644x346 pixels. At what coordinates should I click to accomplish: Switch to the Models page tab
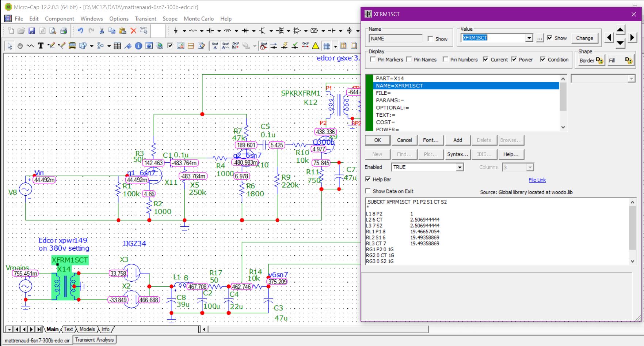click(x=87, y=329)
